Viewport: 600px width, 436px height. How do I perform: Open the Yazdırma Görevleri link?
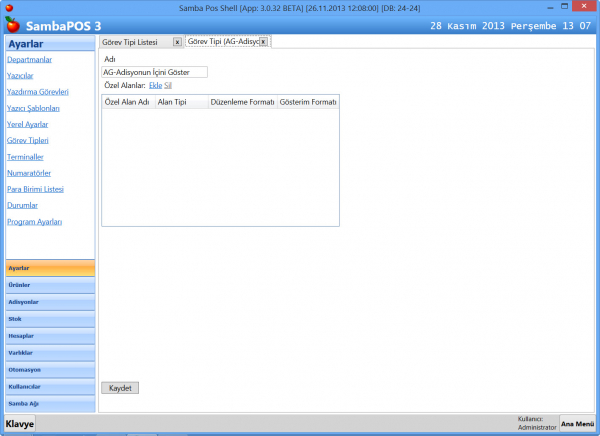(x=38, y=91)
